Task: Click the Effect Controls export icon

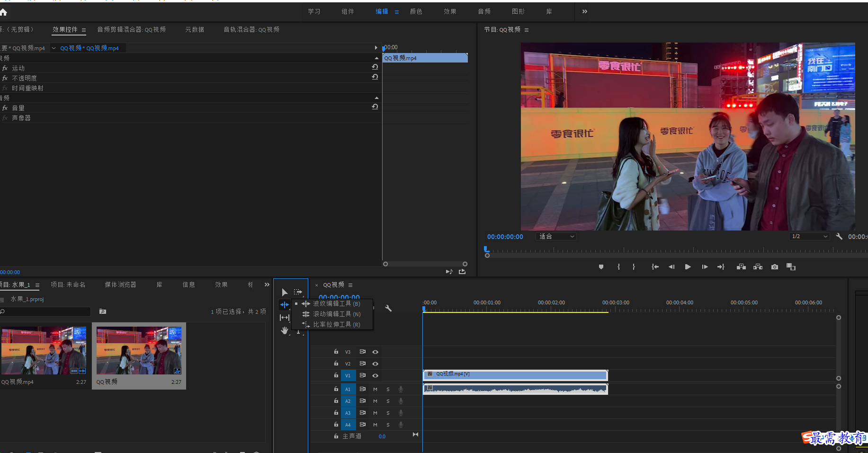Action: [462, 271]
